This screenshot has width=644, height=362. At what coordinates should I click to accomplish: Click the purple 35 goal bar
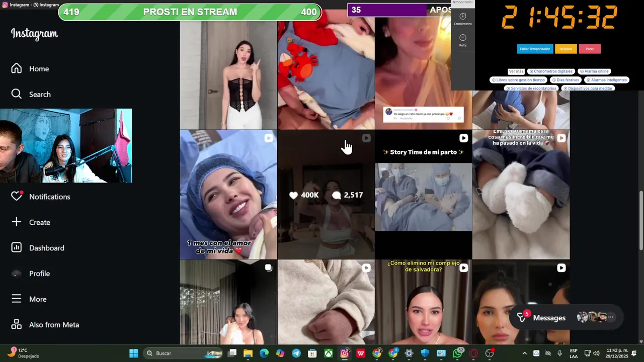click(399, 10)
